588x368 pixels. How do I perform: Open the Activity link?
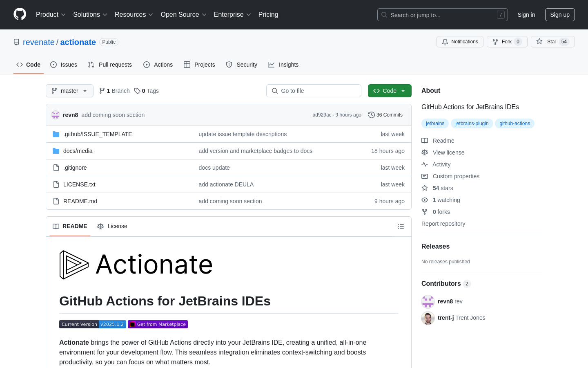coord(436,164)
